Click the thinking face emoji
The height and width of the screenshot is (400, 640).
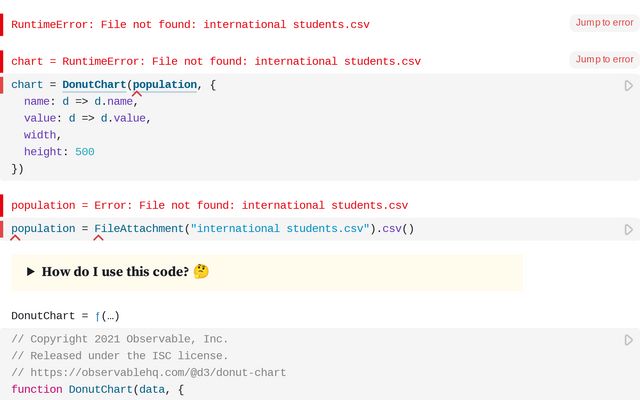pos(201,272)
